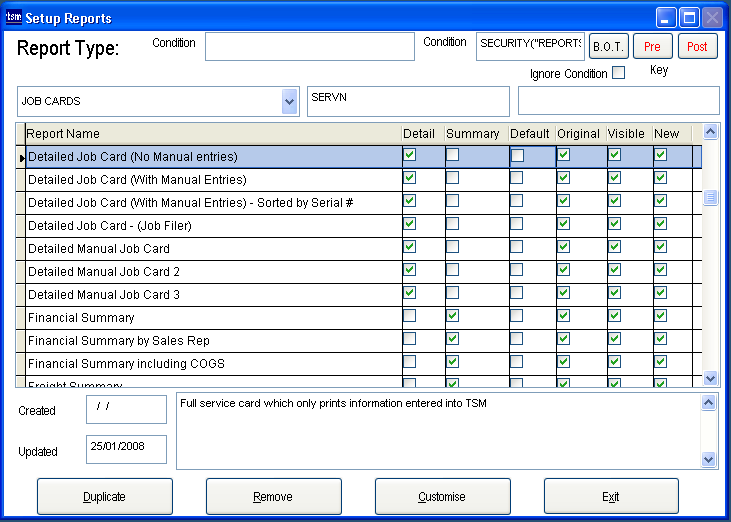Toggle Summary checkbox for Financial Summary row
Image resolution: width=731 pixels, height=522 pixels.
click(x=452, y=317)
